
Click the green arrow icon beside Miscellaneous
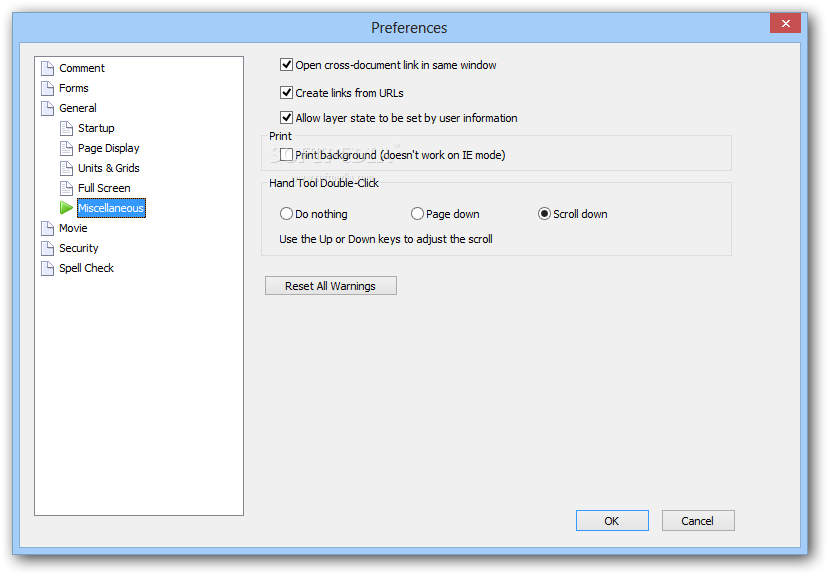(x=67, y=208)
